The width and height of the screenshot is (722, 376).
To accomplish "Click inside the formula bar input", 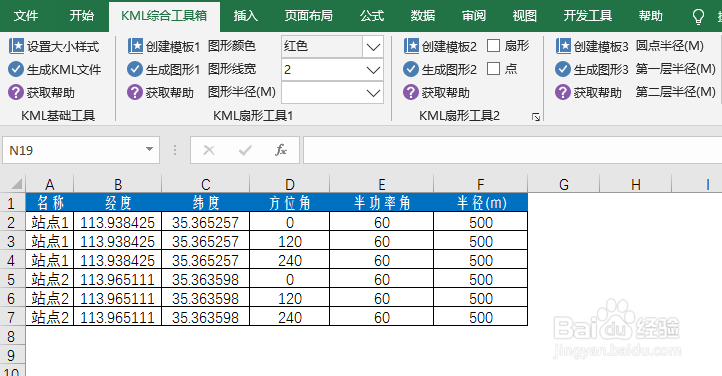I will tap(512, 150).
